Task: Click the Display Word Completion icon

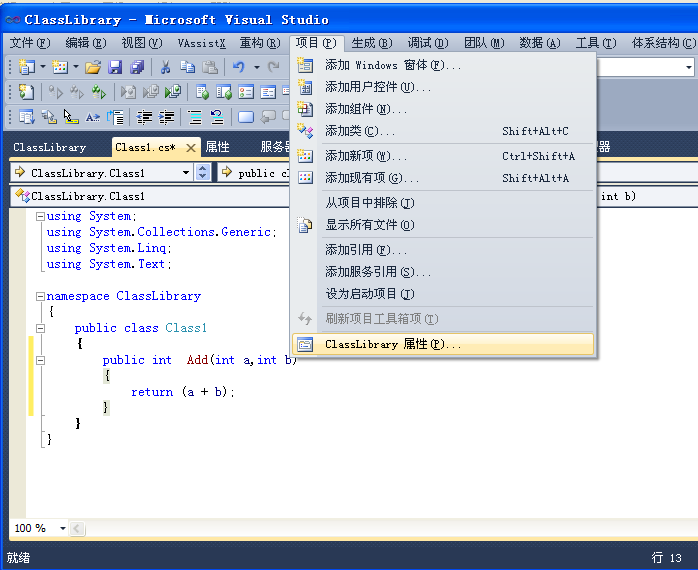Action: point(93,117)
